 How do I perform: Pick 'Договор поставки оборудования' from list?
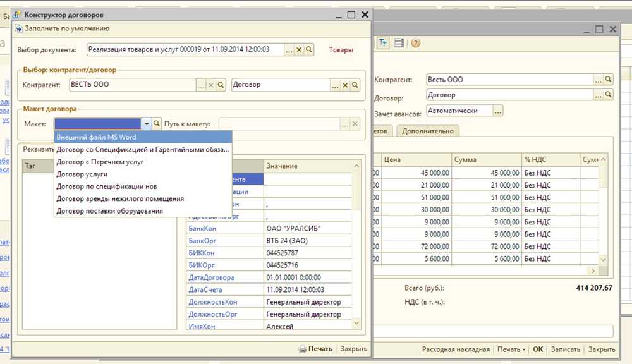click(x=109, y=211)
